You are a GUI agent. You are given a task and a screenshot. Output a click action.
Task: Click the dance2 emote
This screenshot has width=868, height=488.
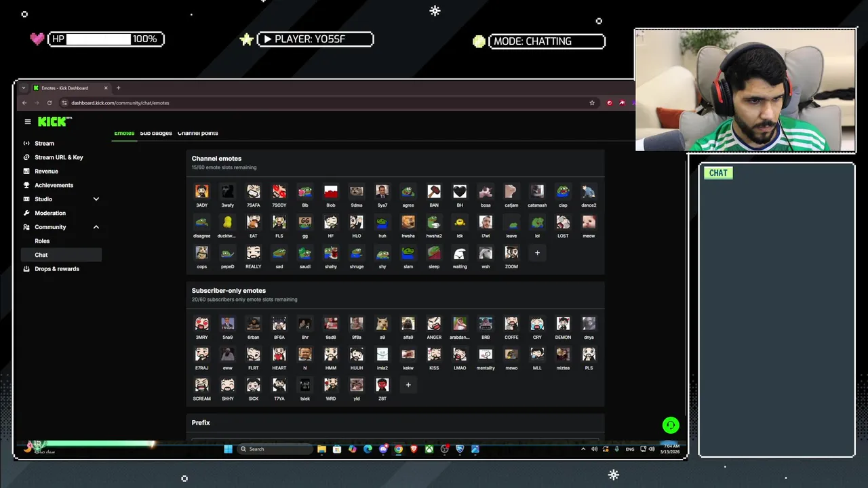[589, 192]
